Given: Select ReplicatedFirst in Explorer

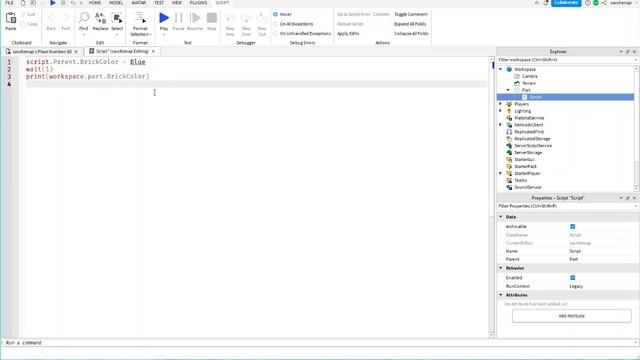Looking at the screenshot, I should (529, 132).
